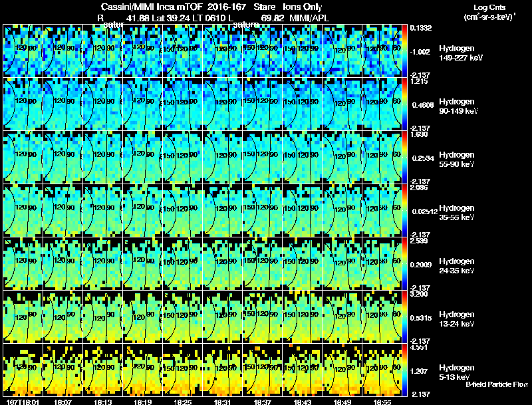Click the '4.551' color scale value
The width and height of the screenshot is (532, 405).
419,347
